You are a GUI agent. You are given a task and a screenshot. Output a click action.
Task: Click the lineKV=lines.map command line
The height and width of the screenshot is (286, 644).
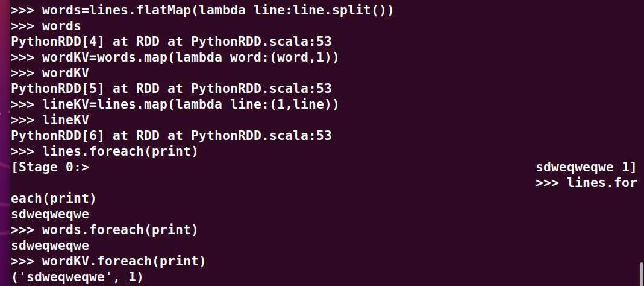click(175, 104)
